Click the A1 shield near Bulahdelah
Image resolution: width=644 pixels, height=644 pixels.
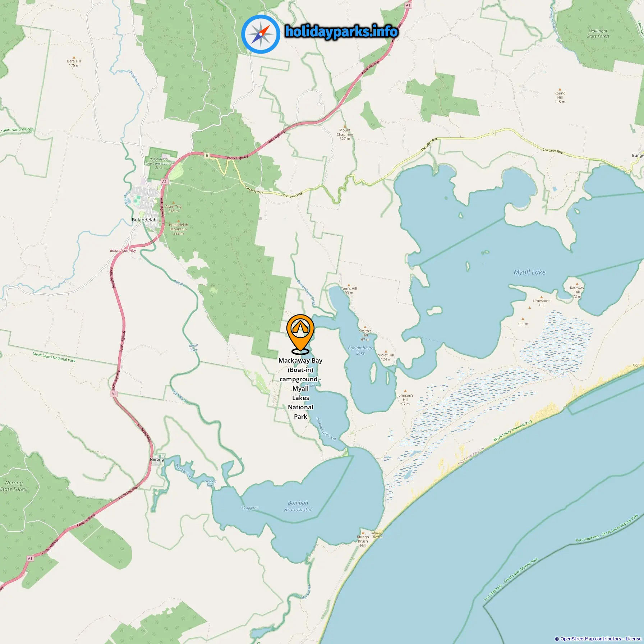164,181
